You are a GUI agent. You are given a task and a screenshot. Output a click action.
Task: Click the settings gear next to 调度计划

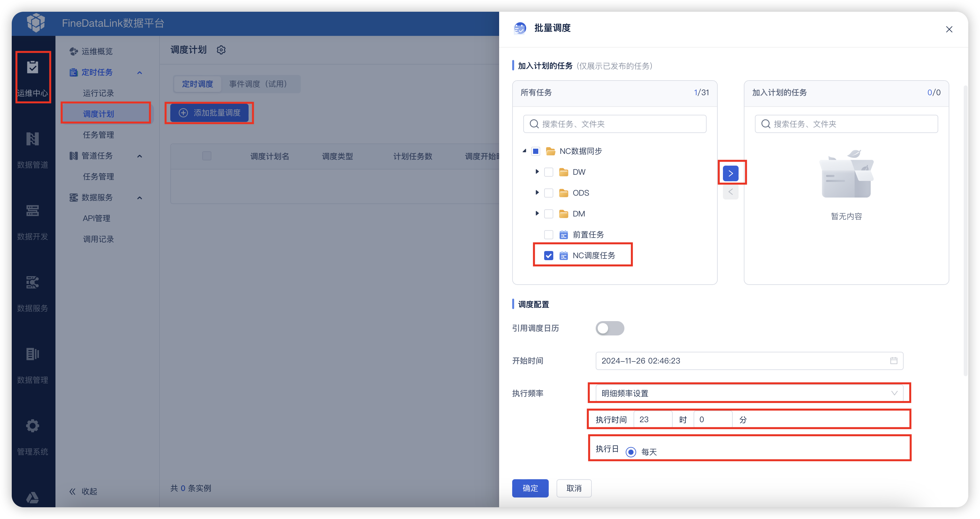221,50
